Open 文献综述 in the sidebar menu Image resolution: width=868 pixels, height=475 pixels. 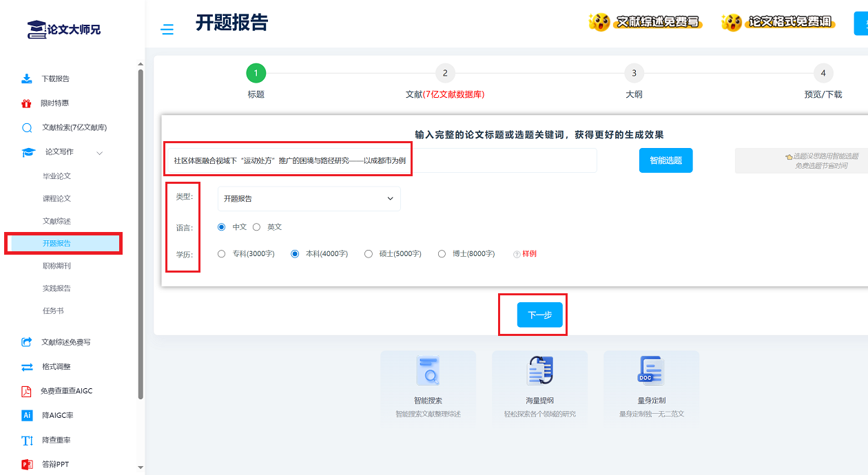pyautogui.click(x=57, y=221)
